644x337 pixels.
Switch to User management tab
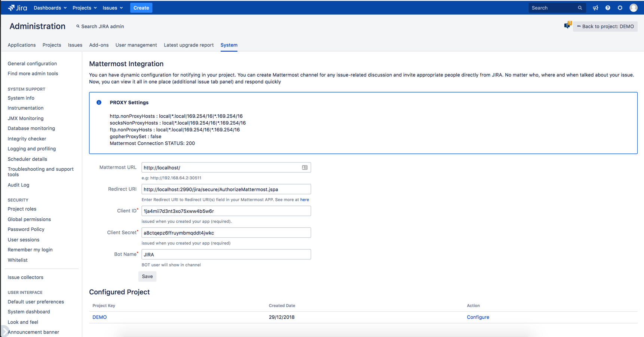click(136, 45)
